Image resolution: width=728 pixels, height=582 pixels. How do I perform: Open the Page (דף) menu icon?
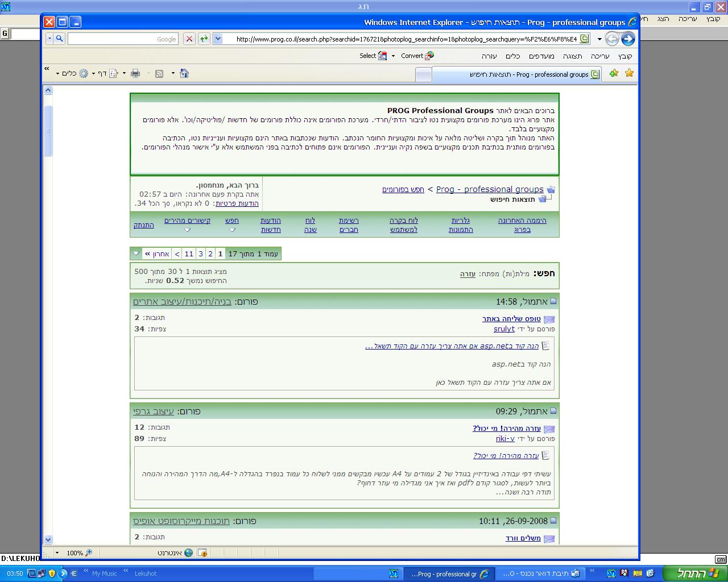(113, 73)
